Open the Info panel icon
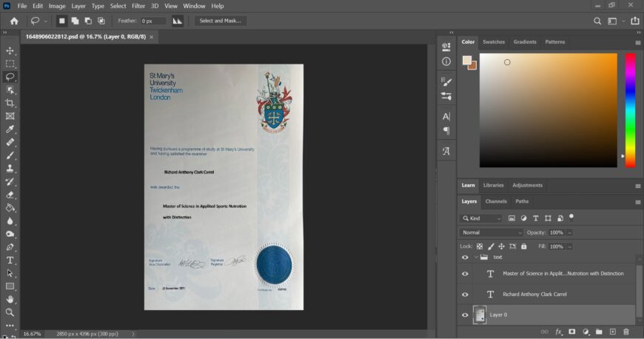This screenshot has width=644, height=339. (446, 61)
